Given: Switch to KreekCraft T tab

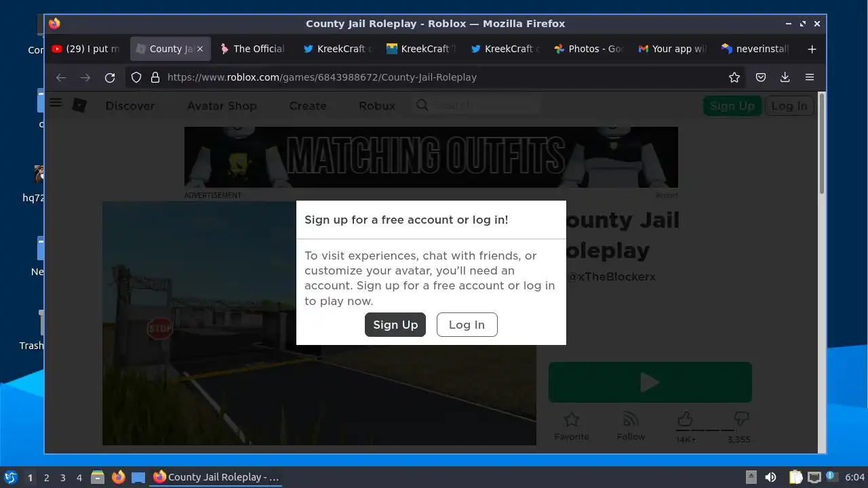Looking at the screenshot, I should pyautogui.click(x=420, y=49).
